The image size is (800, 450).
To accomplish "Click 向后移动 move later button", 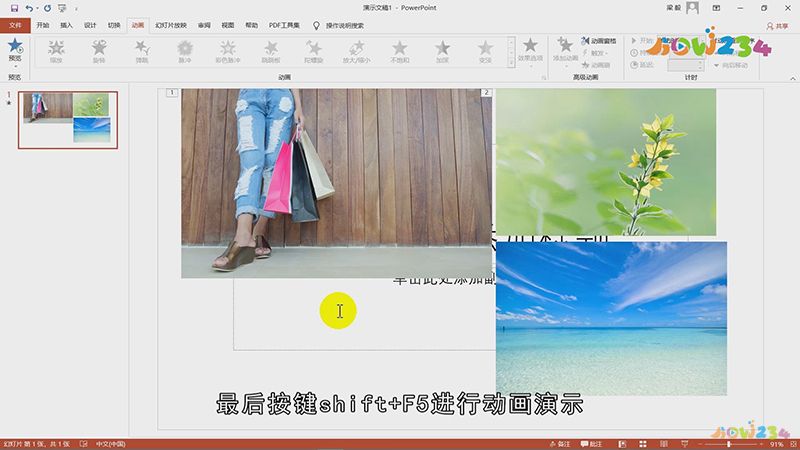I will coord(731,65).
